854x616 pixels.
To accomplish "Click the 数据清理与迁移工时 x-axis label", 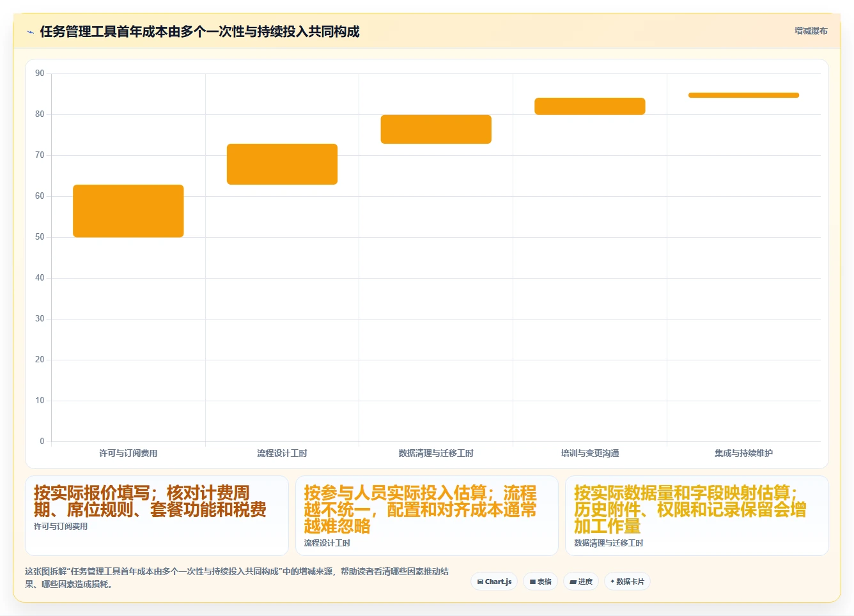I will point(436,453).
